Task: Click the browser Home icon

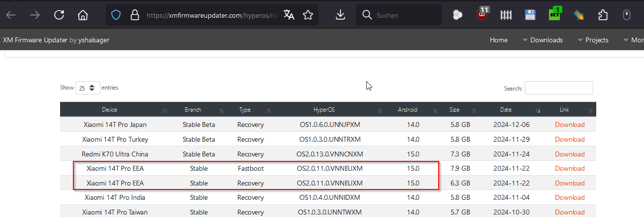Action: coord(83,15)
